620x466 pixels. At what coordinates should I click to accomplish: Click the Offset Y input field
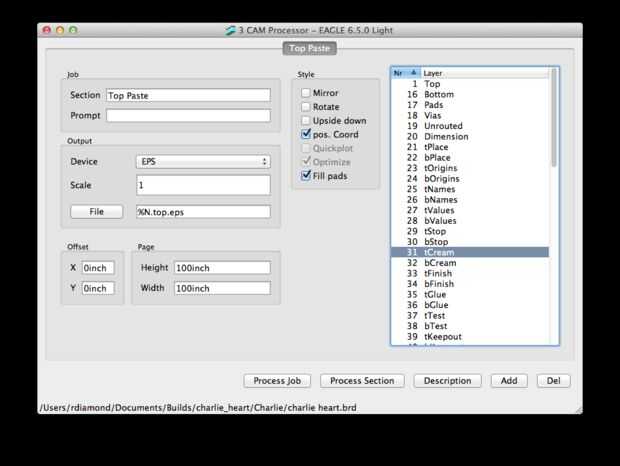tap(98, 289)
